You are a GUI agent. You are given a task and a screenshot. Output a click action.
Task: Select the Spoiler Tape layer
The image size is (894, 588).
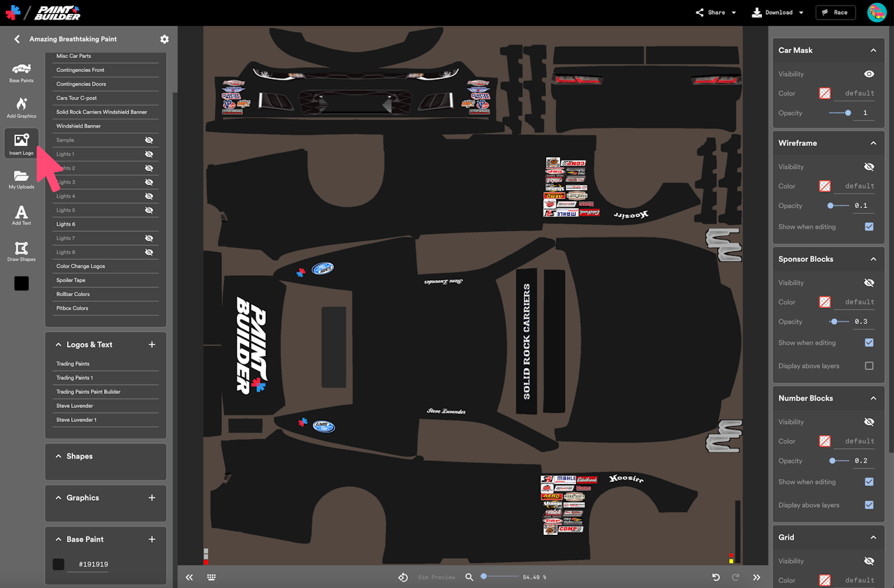pos(105,280)
